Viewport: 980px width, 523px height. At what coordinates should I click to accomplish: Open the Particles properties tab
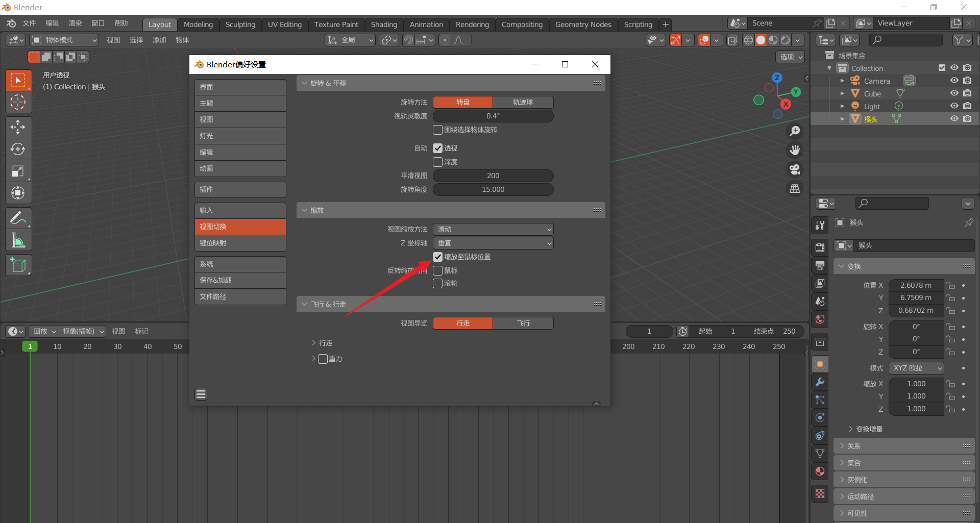click(x=820, y=400)
